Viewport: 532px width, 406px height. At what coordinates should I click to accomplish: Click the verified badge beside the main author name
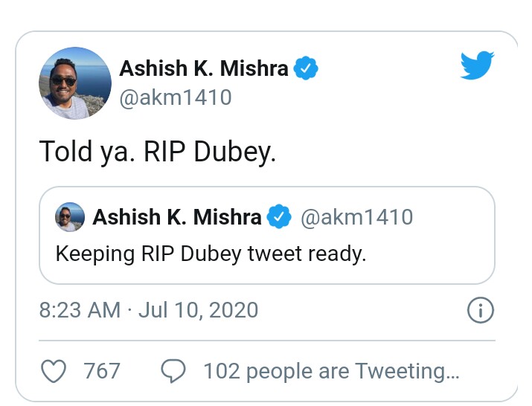pos(306,68)
